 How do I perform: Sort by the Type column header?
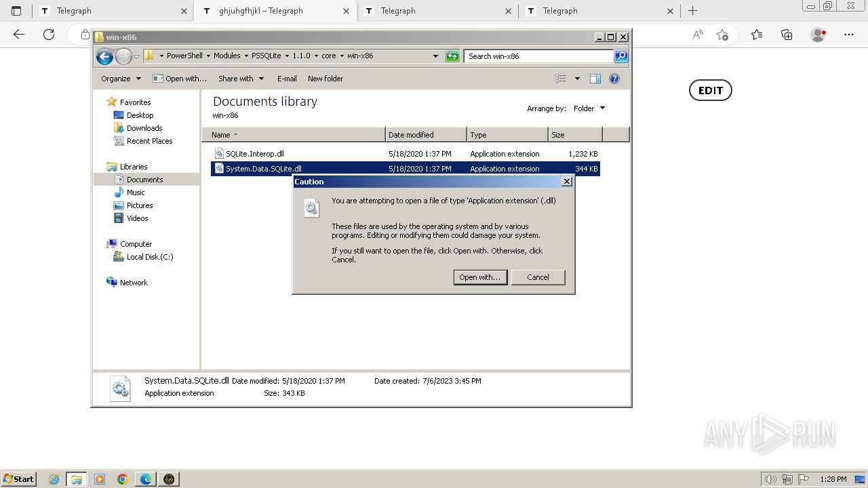tap(507, 135)
